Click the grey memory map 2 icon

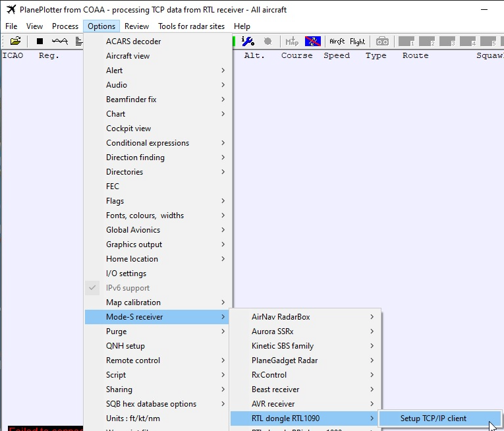click(x=427, y=41)
